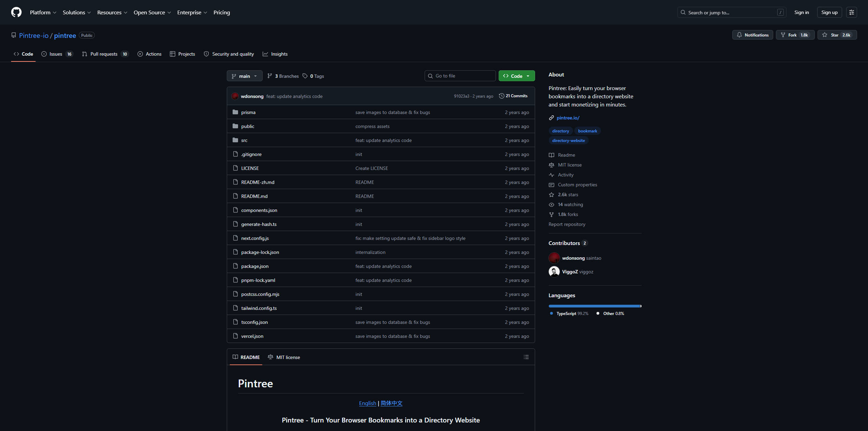Open the tailwind.config.ts file
The height and width of the screenshot is (431, 868).
click(259, 308)
